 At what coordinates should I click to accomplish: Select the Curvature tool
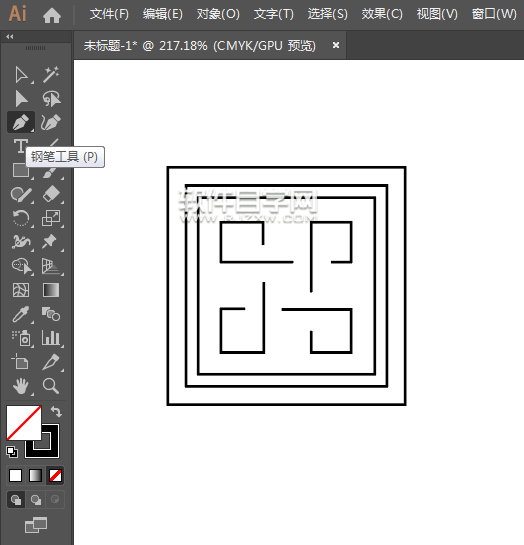coord(51,122)
